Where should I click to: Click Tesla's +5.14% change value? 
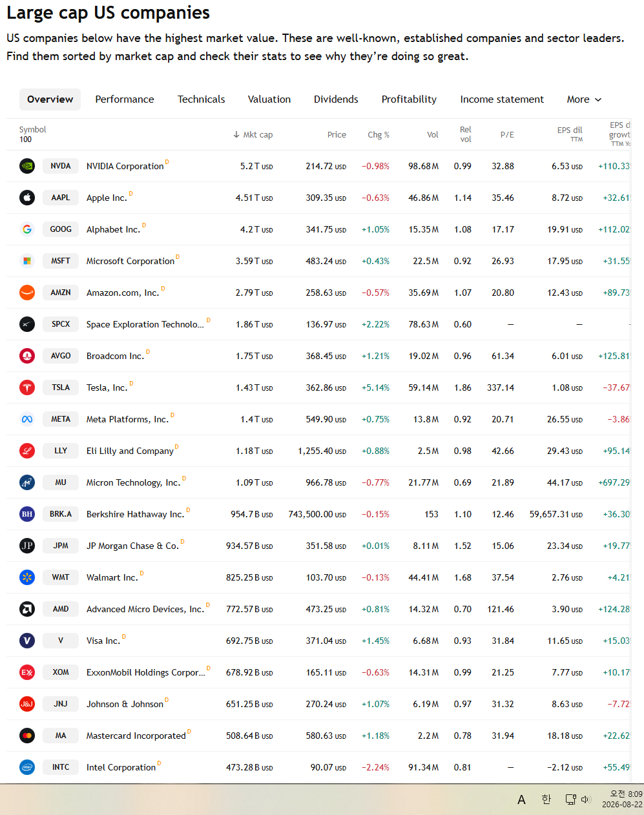pos(375,387)
